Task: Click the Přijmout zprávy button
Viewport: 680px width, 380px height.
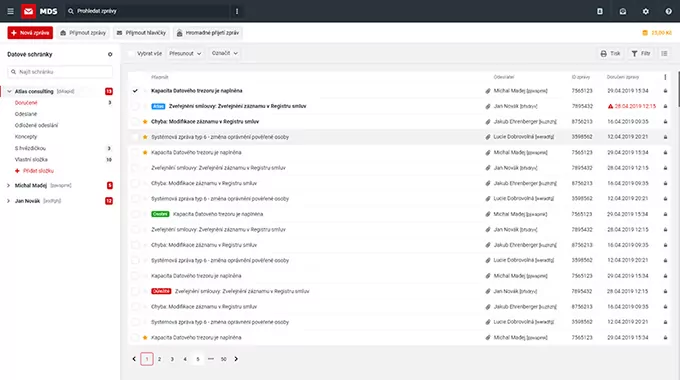Action: click(x=83, y=33)
